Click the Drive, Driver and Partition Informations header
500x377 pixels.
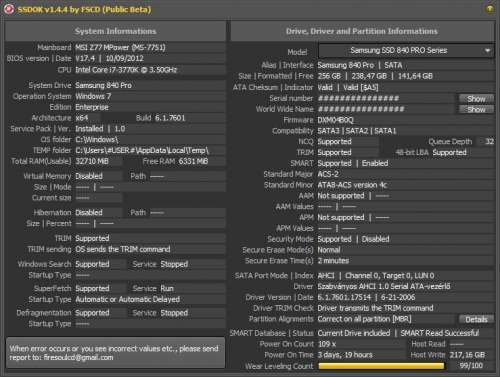coord(362,31)
